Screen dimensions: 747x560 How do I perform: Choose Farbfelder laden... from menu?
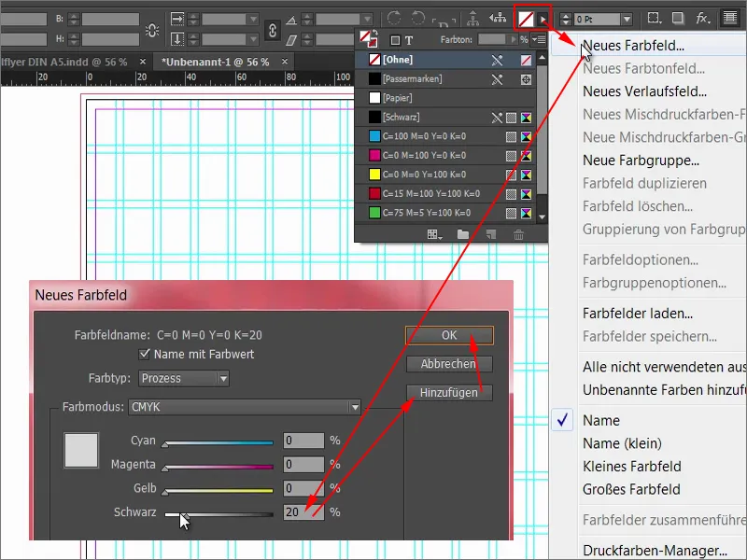tap(638, 314)
